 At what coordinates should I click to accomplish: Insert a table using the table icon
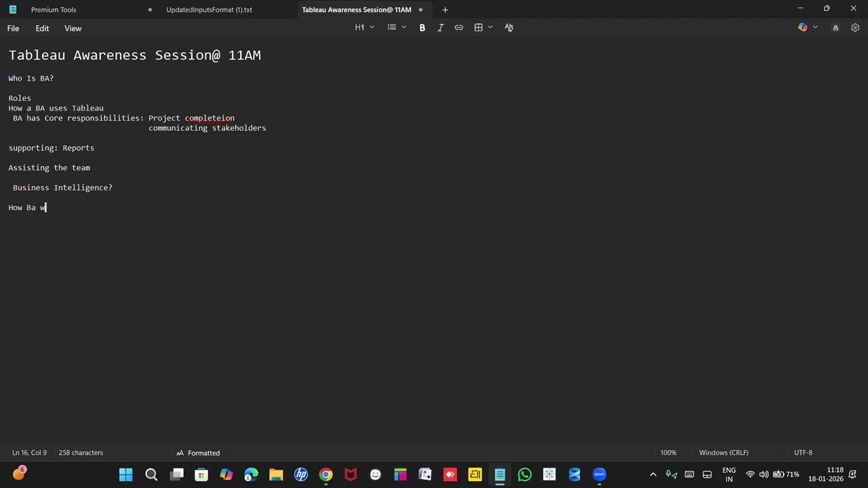pyautogui.click(x=478, y=28)
